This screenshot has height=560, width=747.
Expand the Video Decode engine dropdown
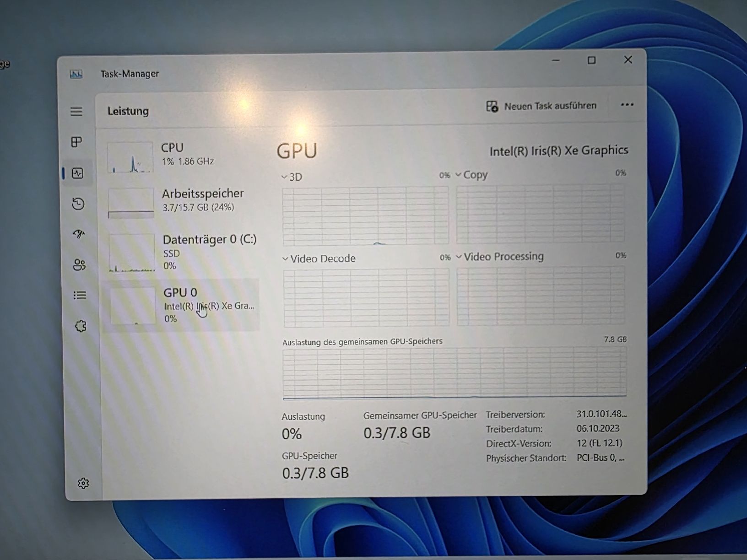coord(319,258)
